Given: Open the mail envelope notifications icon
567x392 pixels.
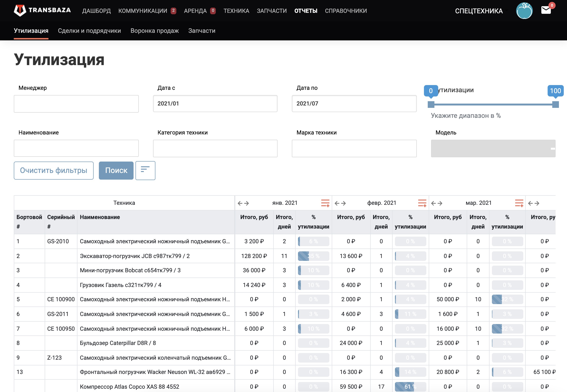Looking at the screenshot, I should (546, 10).
